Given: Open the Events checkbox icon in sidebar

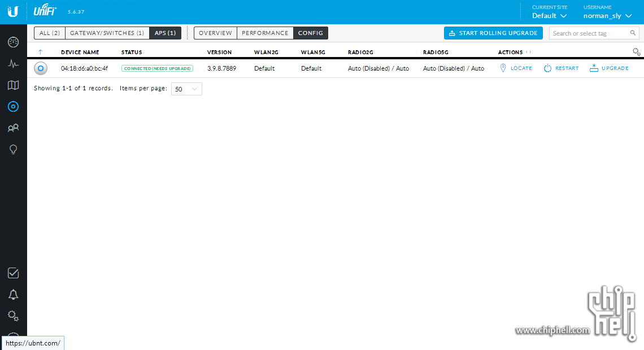Looking at the screenshot, I should pyautogui.click(x=13, y=273).
